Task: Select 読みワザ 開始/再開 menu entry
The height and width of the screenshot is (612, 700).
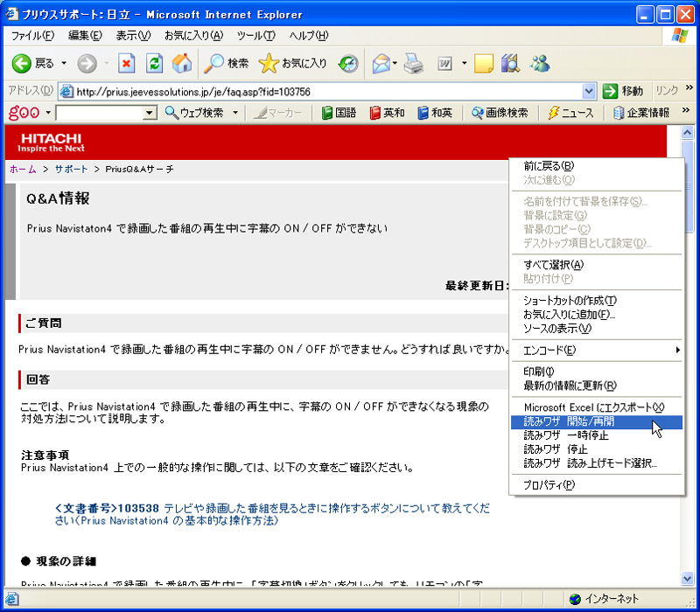Action: pos(597,421)
